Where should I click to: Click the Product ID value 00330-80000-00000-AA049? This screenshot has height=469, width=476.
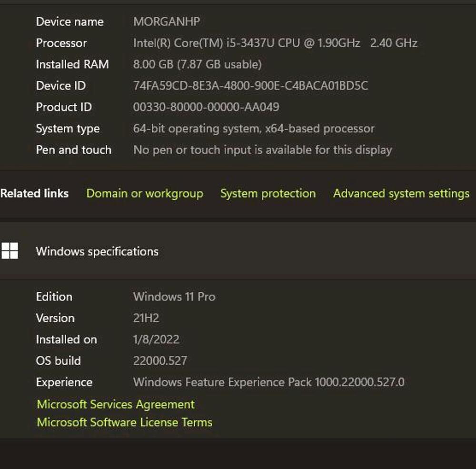[206, 107]
